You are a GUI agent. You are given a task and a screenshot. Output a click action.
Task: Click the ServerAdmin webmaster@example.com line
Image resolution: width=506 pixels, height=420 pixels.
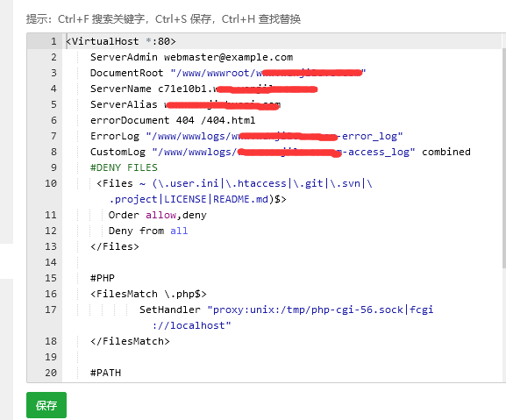tap(191, 57)
